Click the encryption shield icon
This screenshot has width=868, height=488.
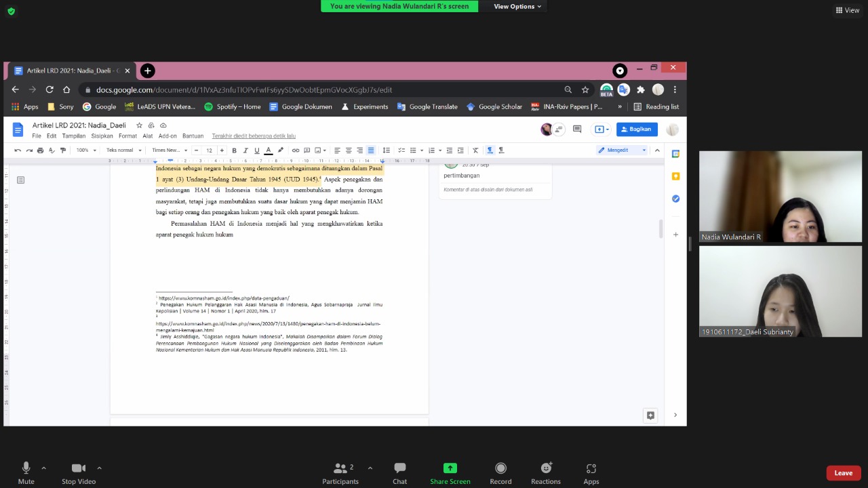click(11, 11)
